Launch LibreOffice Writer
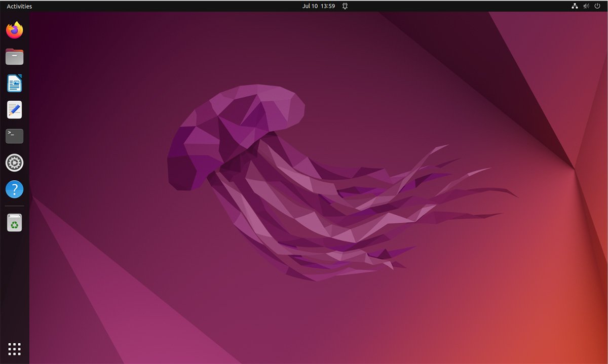608x364 pixels. pos(14,83)
